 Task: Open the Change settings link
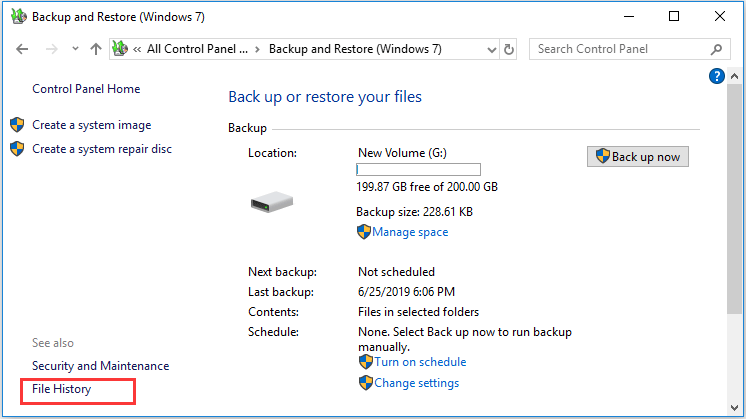click(417, 383)
